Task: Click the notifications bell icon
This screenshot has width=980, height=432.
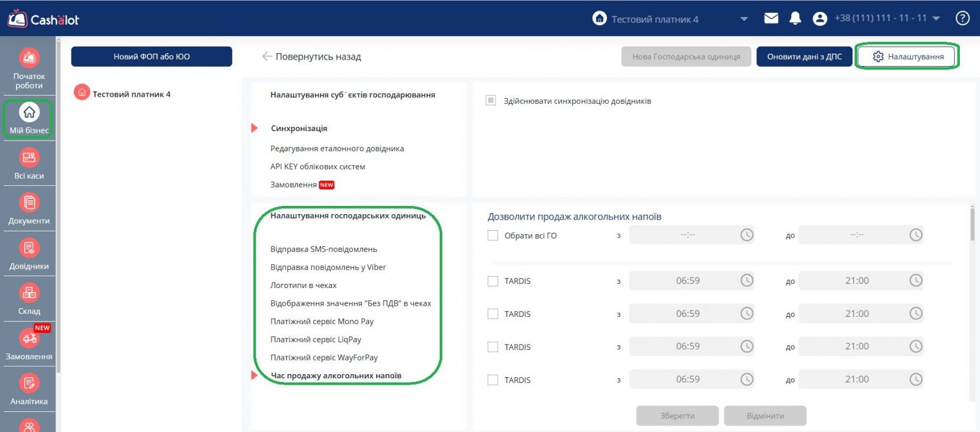Action: point(795,18)
